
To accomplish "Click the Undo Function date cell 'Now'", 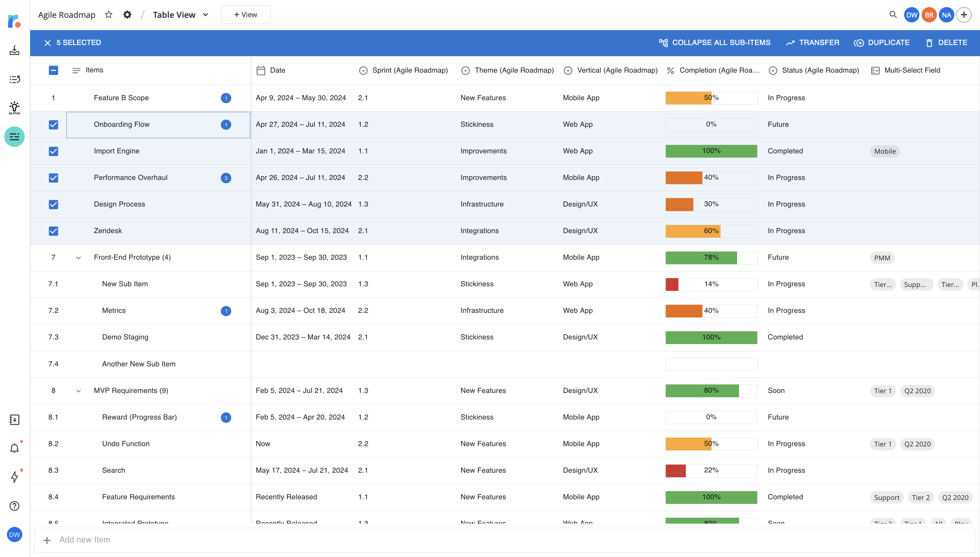I will point(263,444).
